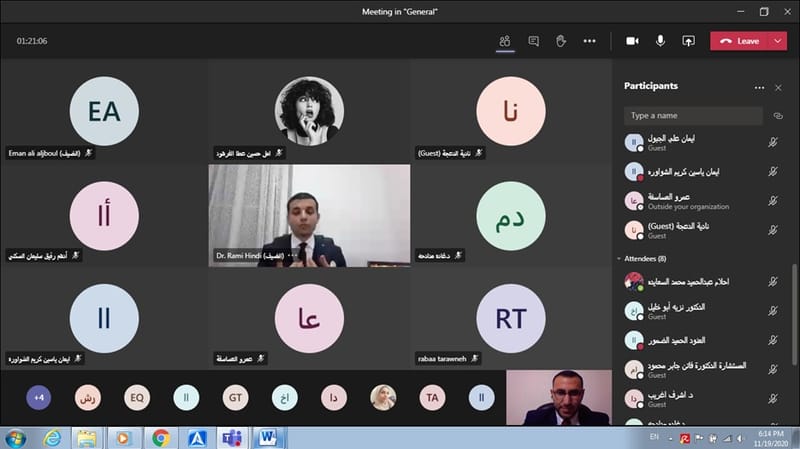Open Microsoft Word from the taskbar

click(267, 437)
